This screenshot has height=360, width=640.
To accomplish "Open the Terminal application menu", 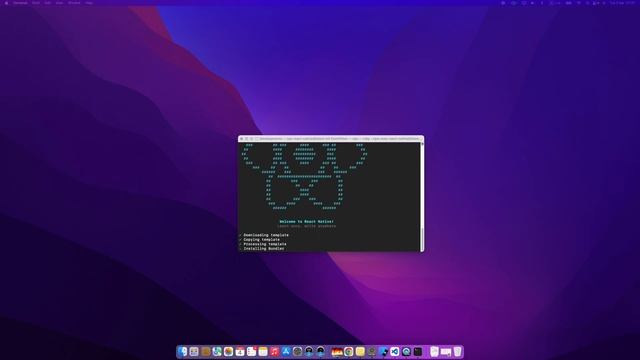I will coord(20,3).
